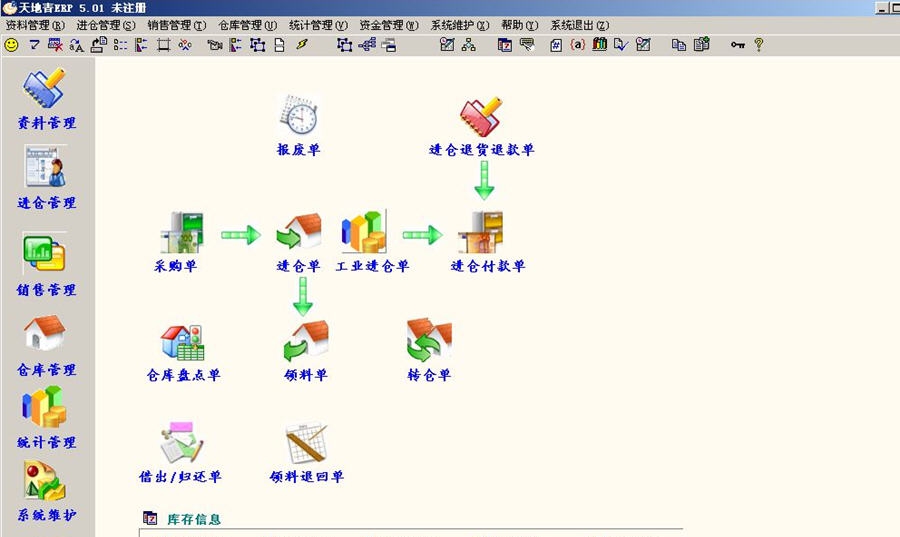Click the cascading windows toolbar icon
Screen dimensions: 900x537
(389, 45)
